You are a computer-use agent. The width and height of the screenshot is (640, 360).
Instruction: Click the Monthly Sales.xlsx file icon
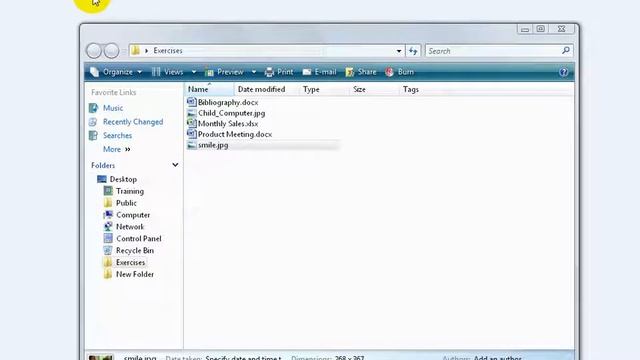[x=191, y=123]
